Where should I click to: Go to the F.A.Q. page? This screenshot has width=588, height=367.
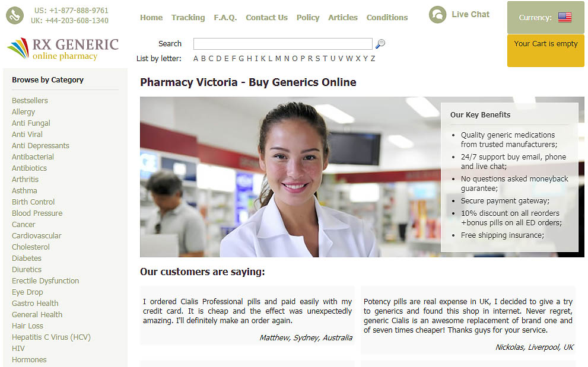225,18
